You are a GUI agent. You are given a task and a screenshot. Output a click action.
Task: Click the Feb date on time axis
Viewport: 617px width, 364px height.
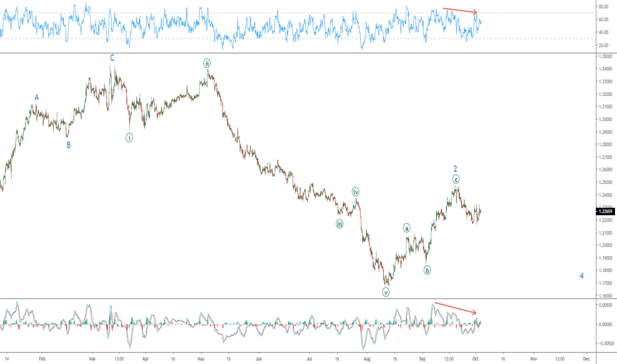[42, 359]
